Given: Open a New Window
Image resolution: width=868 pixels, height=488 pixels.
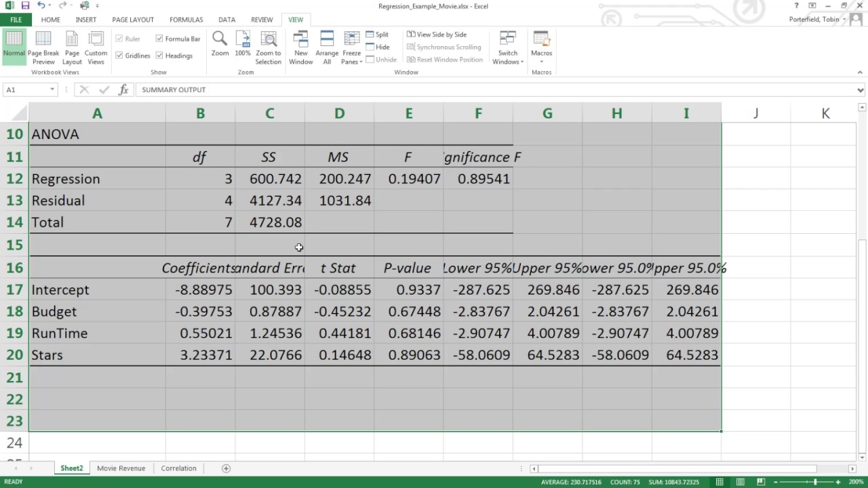Looking at the screenshot, I should coord(301,47).
